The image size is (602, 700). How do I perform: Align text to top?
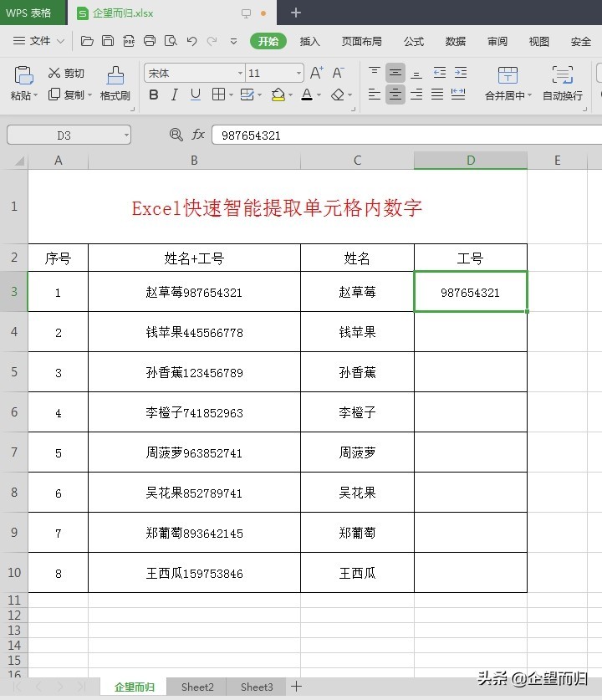coord(374,72)
